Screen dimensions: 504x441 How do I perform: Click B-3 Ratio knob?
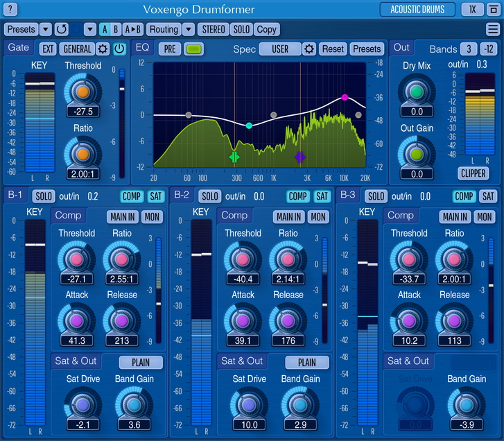(454, 259)
